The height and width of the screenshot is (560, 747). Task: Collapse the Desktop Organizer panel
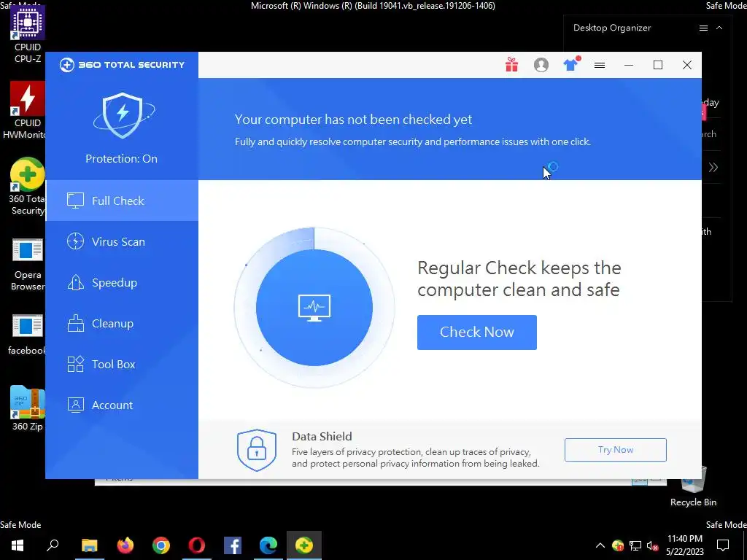pos(719,28)
